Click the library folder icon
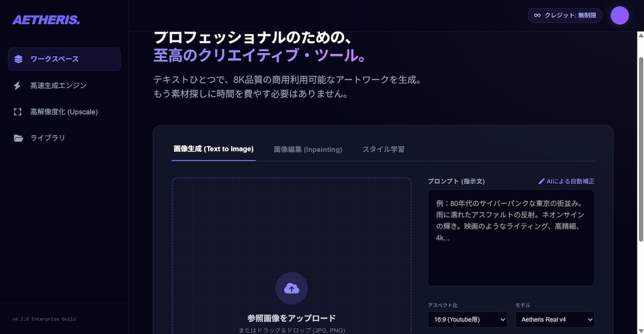The height and width of the screenshot is (334, 644). [x=18, y=138]
